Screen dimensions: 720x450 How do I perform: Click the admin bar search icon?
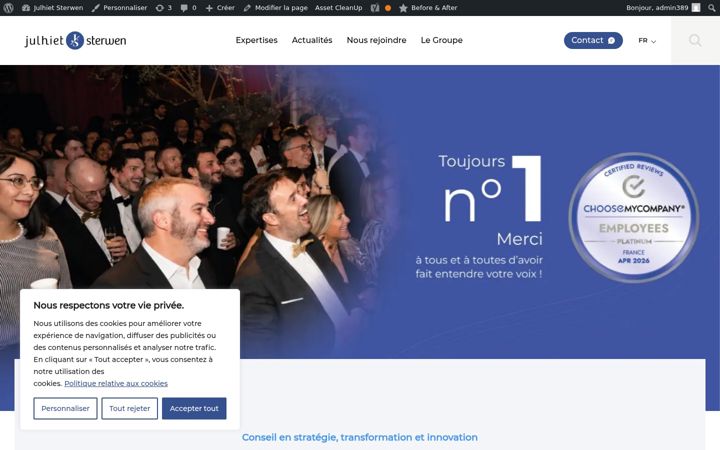[712, 8]
